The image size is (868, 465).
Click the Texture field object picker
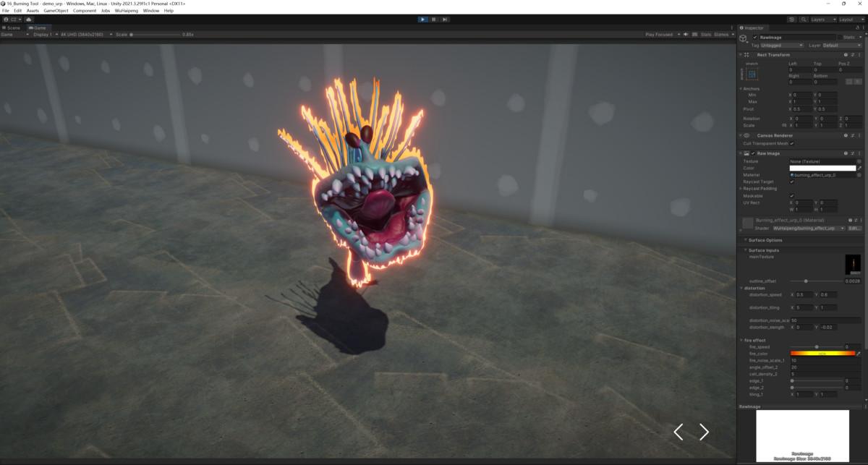pos(859,161)
